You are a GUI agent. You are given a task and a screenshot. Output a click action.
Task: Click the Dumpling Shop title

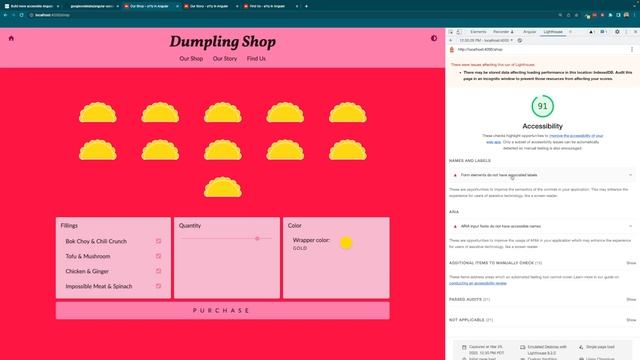click(x=222, y=41)
